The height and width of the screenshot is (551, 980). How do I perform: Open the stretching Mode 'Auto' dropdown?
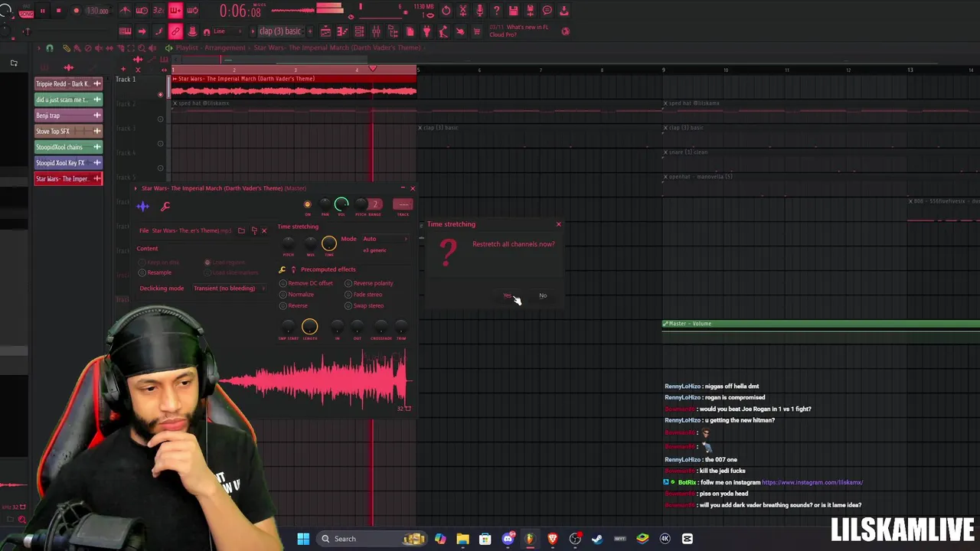(x=385, y=239)
